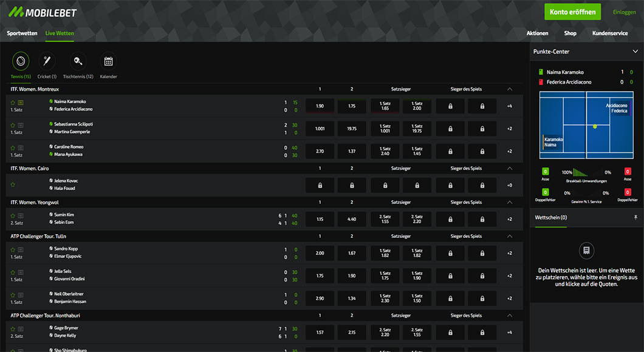Collapse the Punkte-Center panel chevron
This screenshot has height=352, width=644.
coord(635,52)
